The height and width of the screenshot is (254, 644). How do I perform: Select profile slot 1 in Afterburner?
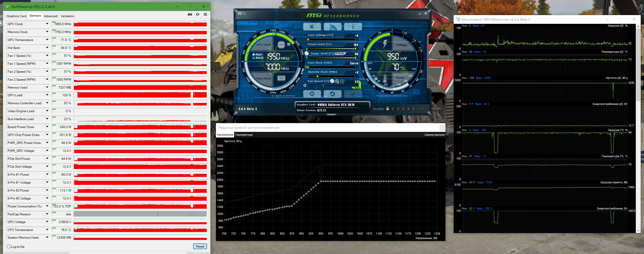pos(393,109)
